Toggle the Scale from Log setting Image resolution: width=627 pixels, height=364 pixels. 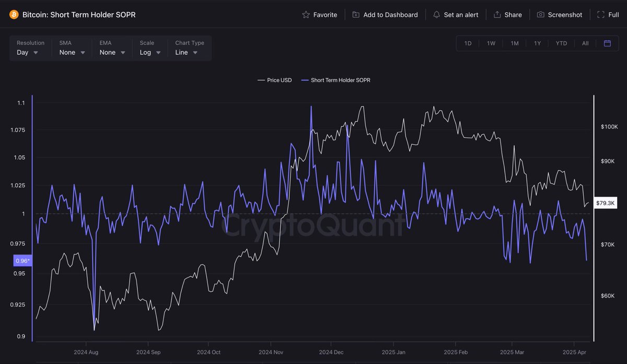click(x=150, y=52)
